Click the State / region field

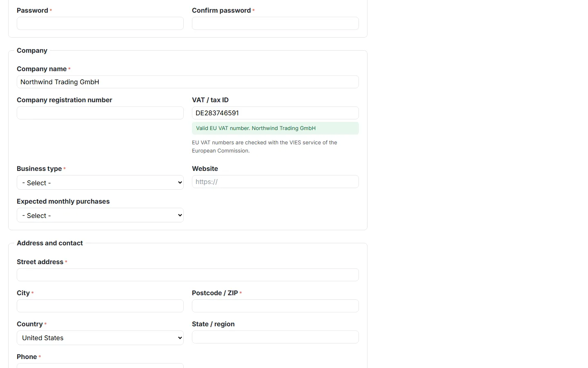coord(275,337)
